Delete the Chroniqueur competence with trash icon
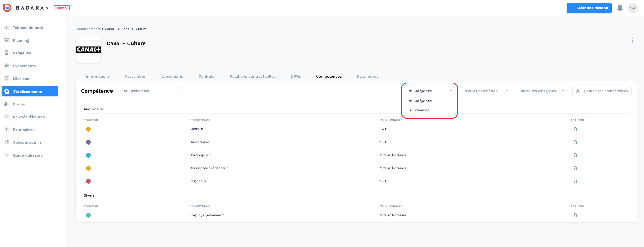Screen dimensions: 644x247 (x=575, y=155)
